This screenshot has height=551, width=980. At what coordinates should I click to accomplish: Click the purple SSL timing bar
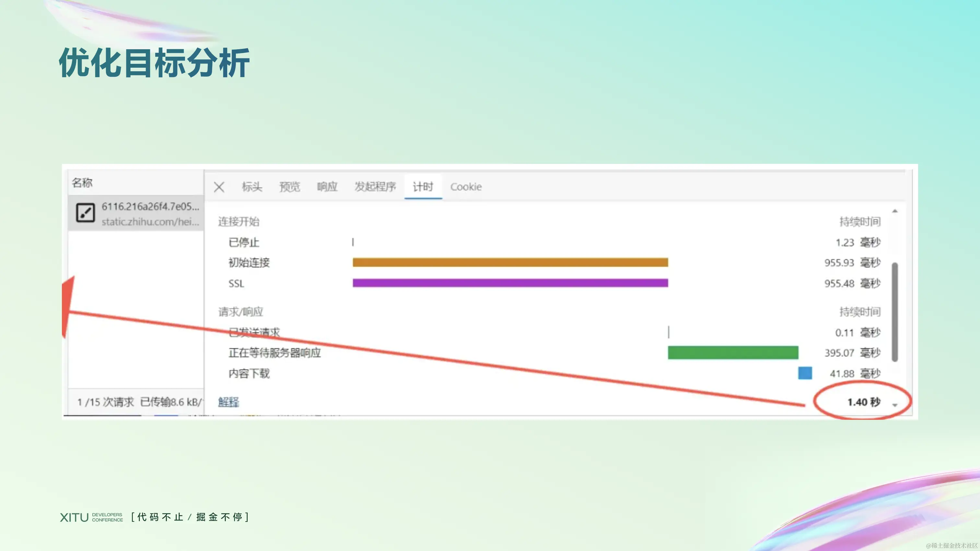[x=510, y=283]
